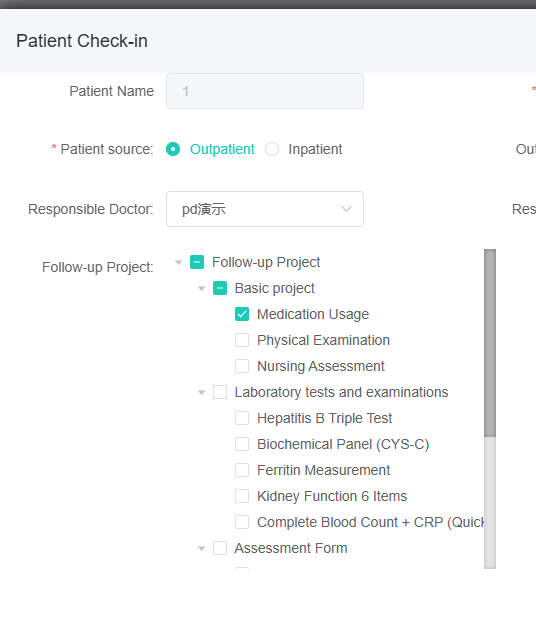
Task: Collapse the Follow-up Project root node
Action: [179, 262]
